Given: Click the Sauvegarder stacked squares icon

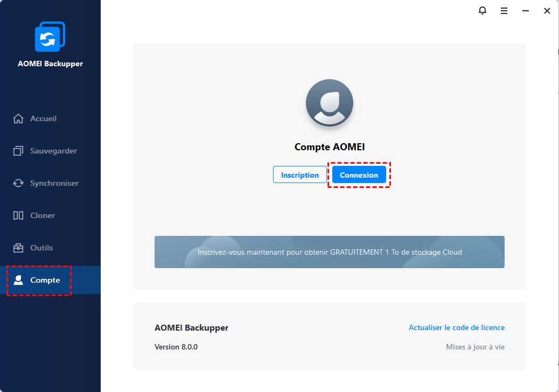Looking at the screenshot, I should (18, 151).
